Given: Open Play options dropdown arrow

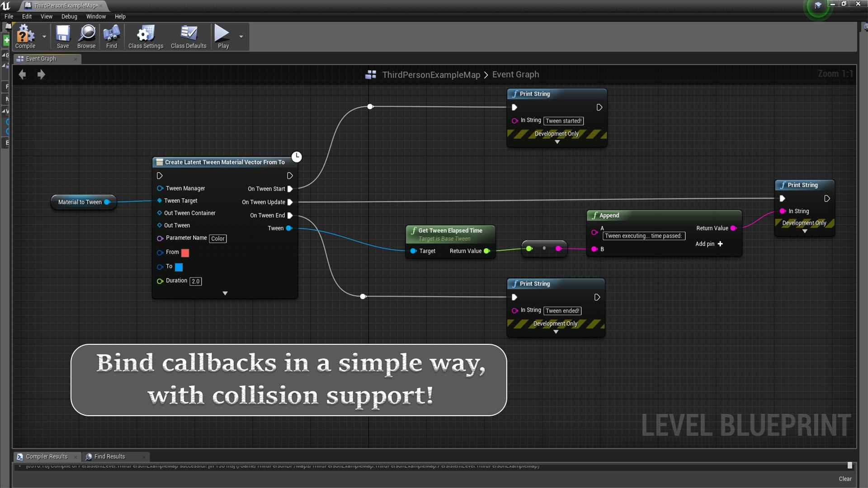Looking at the screenshot, I should tap(241, 37).
